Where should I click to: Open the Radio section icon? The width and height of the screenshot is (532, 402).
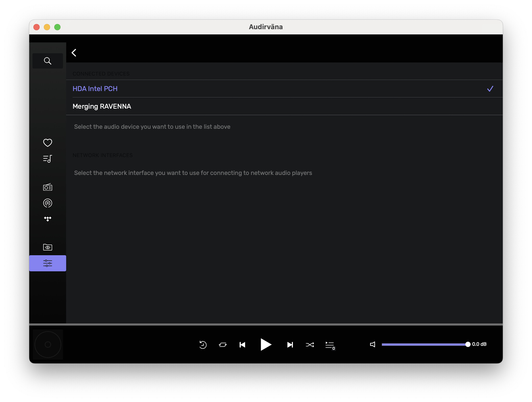coord(47,187)
